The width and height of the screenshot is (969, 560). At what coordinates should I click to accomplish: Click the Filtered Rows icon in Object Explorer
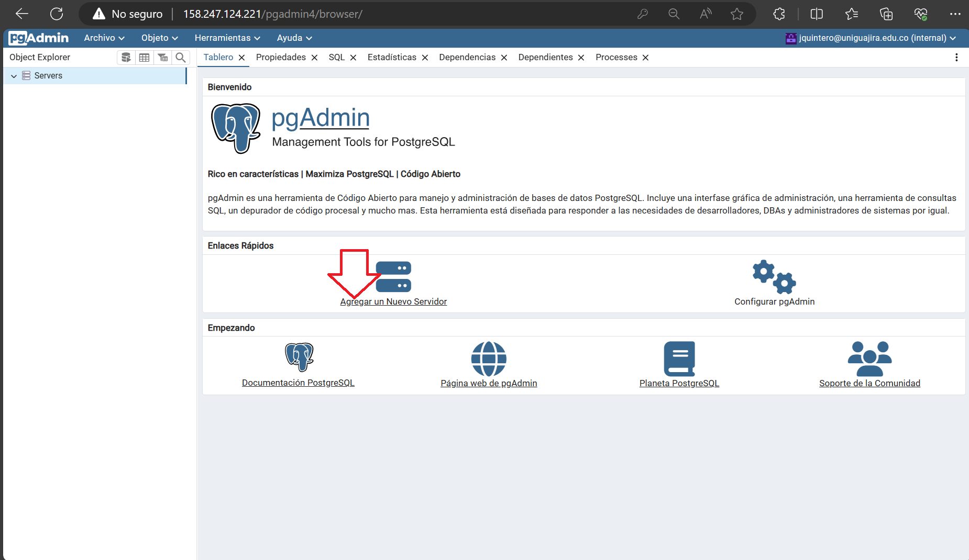pos(163,58)
